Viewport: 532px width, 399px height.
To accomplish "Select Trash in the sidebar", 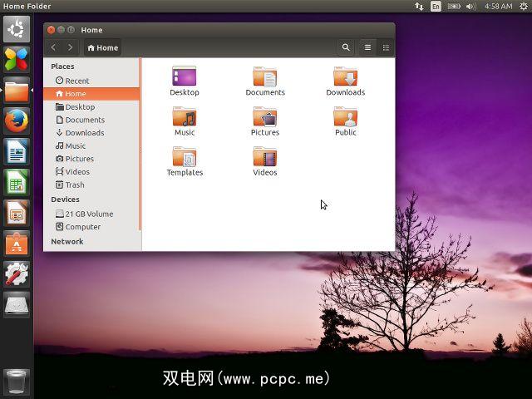I will pyautogui.click(x=75, y=185).
